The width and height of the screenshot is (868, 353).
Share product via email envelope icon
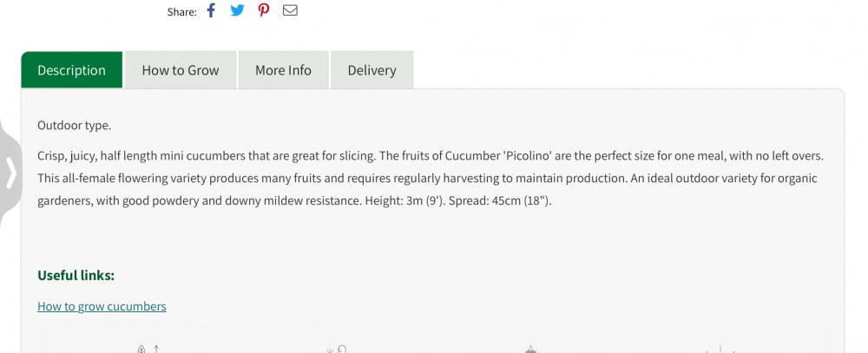click(x=290, y=10)
